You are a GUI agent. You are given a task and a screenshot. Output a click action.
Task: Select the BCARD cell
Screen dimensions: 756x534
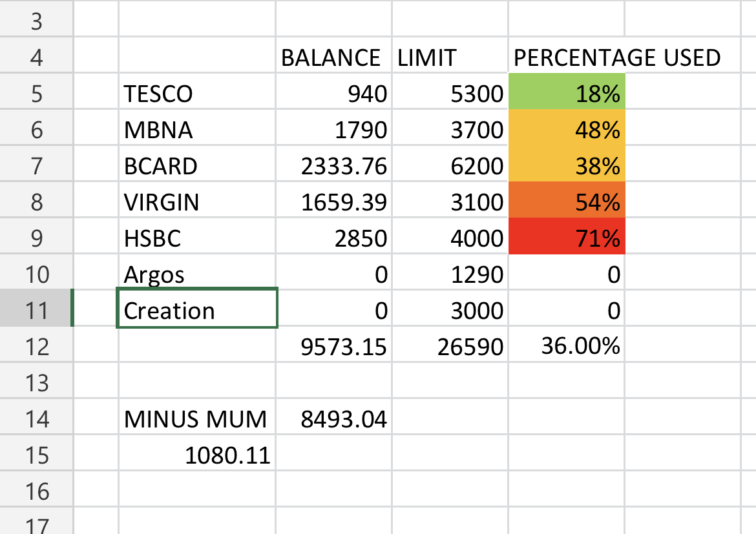point(197,164)
